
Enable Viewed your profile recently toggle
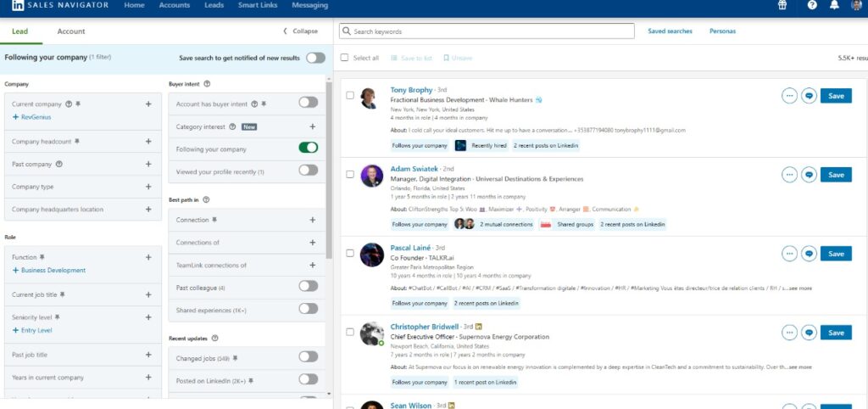[x=309, y=171]
